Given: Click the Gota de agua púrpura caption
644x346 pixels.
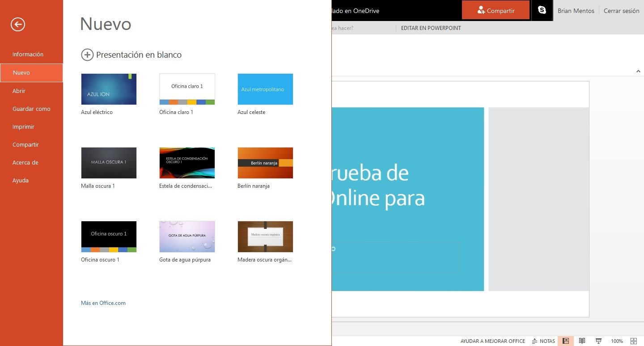Looking at the screenshot, I should point(185,260).
